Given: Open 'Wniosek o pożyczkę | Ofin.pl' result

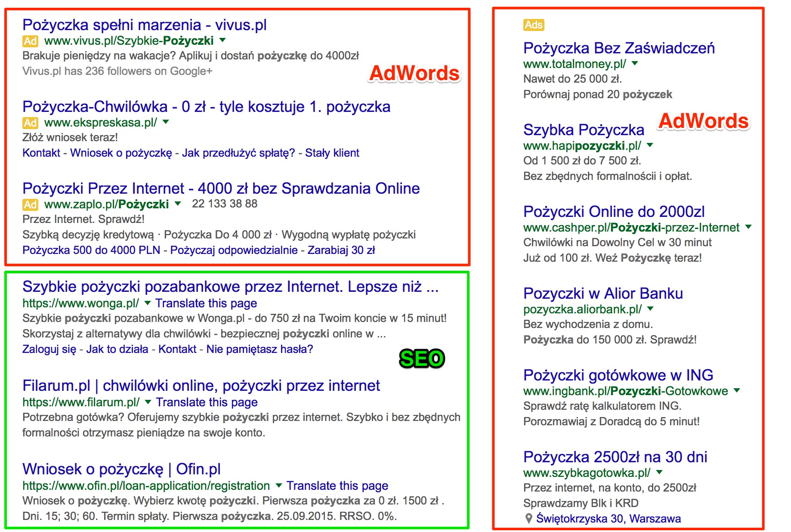Looking at the screenshot, I should pos(121,469).
